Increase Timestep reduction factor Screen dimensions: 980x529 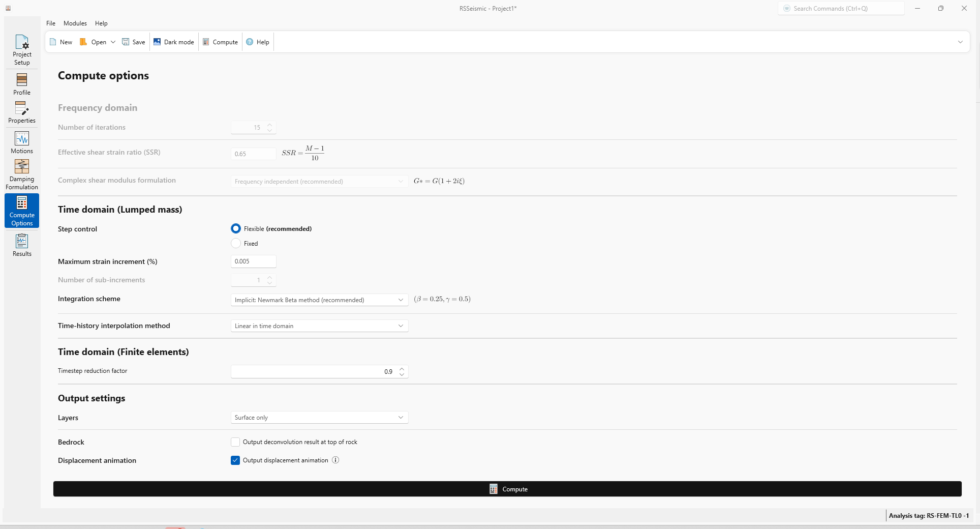[x=402, y=369]
